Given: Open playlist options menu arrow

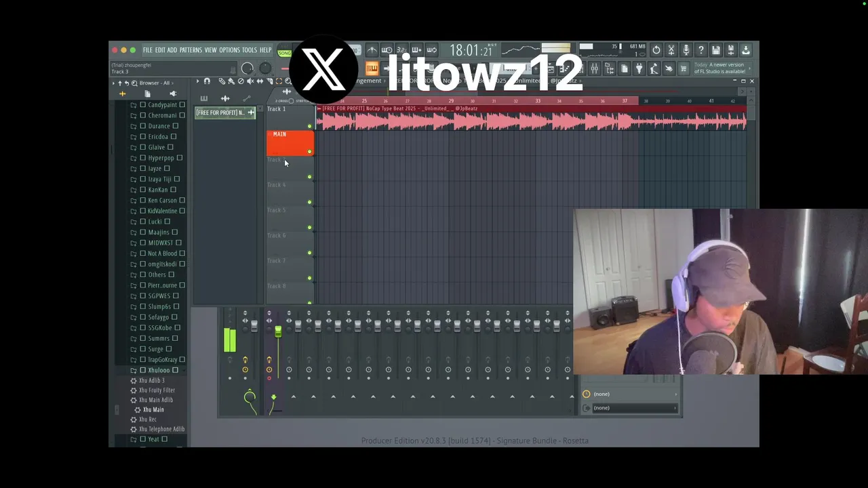Looking at the screenshot, I should point(197,81).
